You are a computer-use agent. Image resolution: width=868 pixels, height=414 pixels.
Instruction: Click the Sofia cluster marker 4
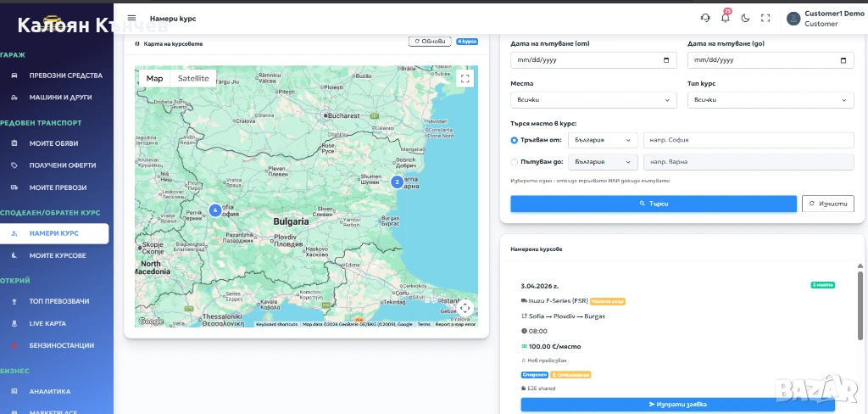(x=214, y=210)
